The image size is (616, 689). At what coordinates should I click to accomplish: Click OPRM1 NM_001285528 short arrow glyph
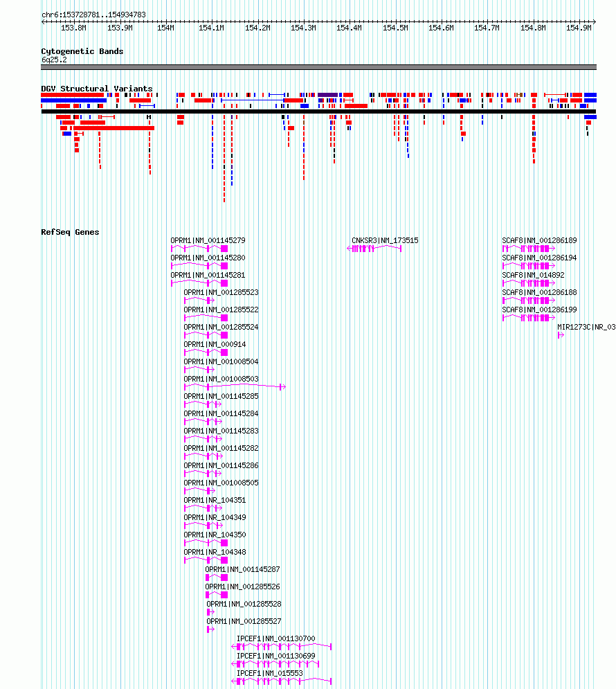[210, 612]
